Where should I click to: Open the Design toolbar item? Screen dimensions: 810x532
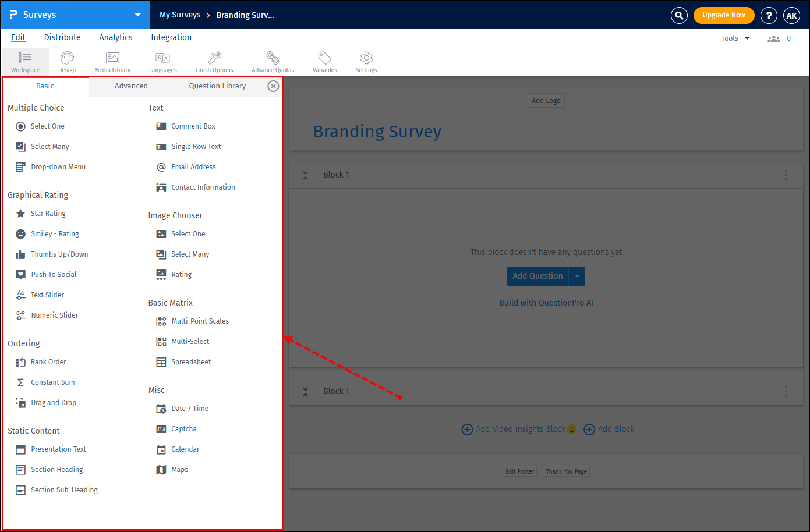click(66, 62)
